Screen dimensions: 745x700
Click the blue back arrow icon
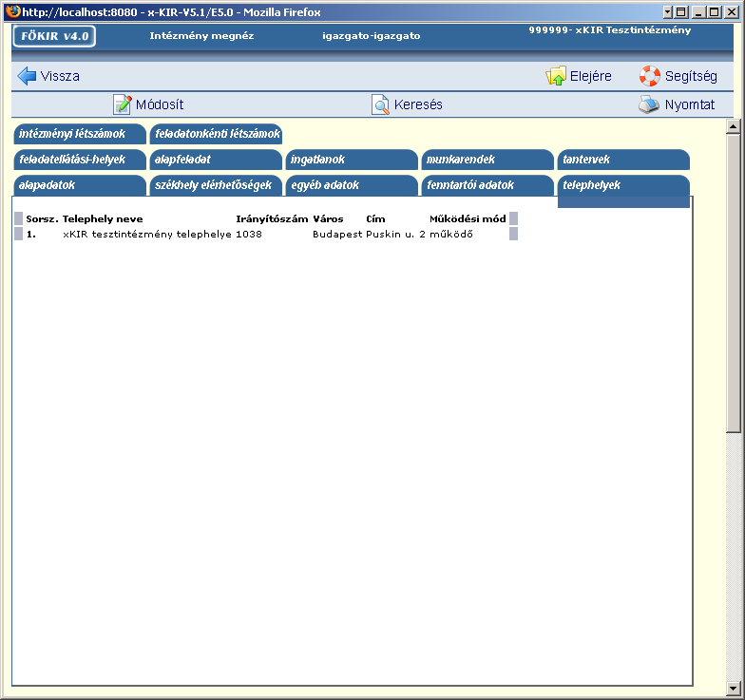pyautogui.click(x=27, y=76)
